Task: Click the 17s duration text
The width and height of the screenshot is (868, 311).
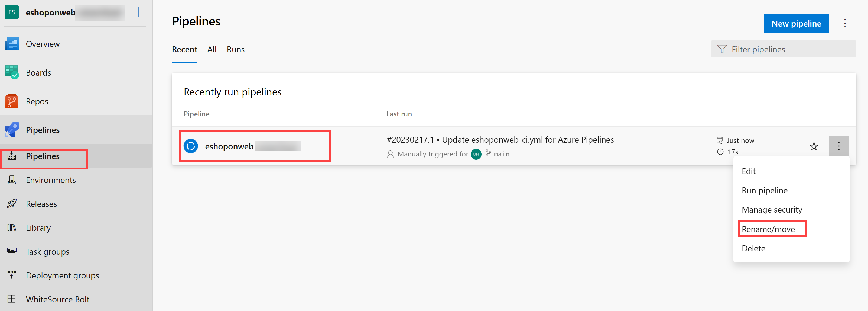Action: click(733, 152)
